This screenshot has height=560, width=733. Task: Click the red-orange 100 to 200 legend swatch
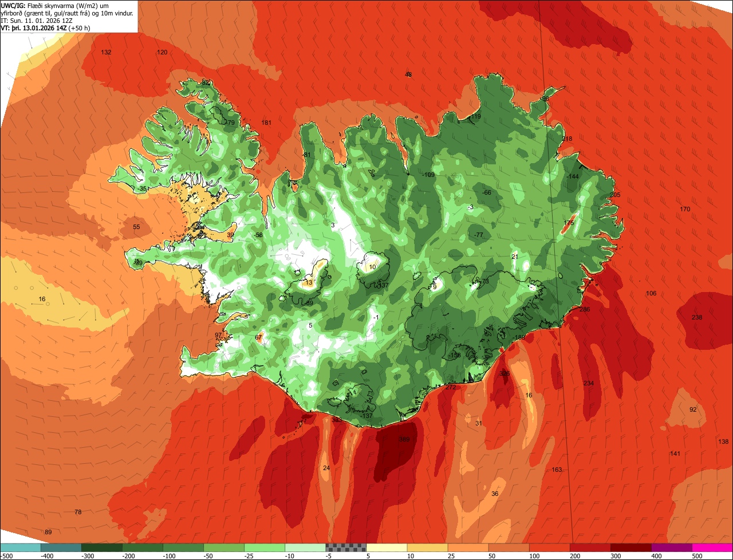(549, 547)
